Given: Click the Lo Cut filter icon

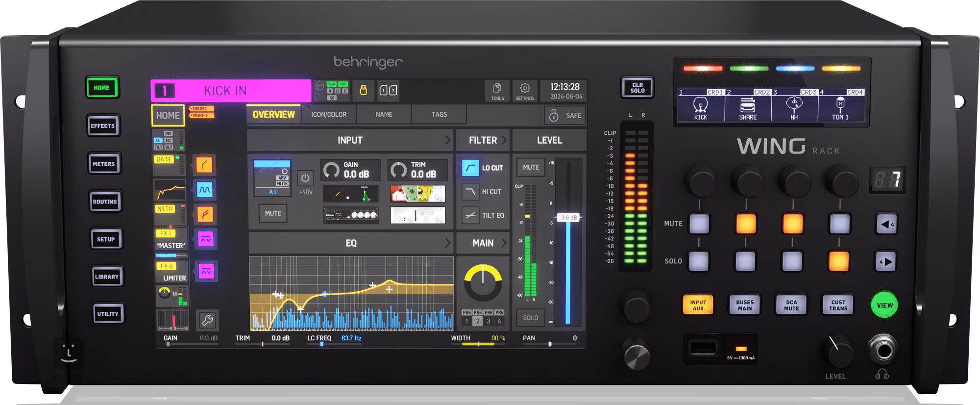Looking at the screenshot, I should click(x=470, y=168).
